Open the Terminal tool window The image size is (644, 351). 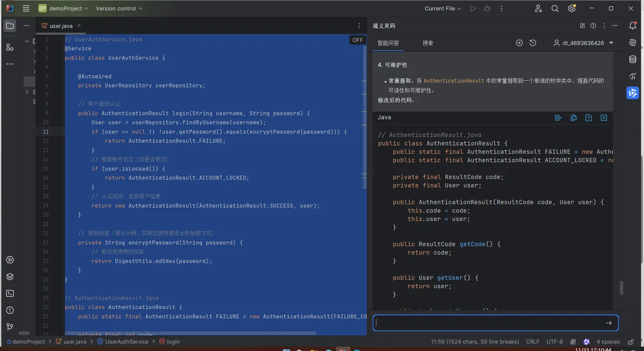[x=10, y=293]
